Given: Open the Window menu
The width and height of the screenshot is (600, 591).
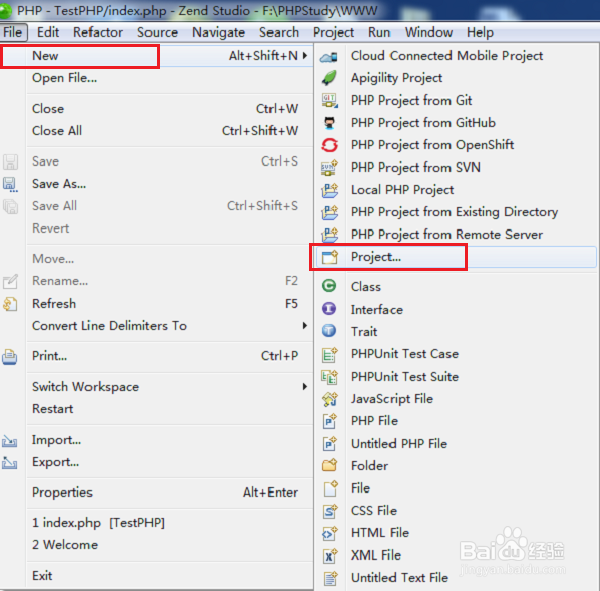Looking at the screenshot, I should point(429,32).
